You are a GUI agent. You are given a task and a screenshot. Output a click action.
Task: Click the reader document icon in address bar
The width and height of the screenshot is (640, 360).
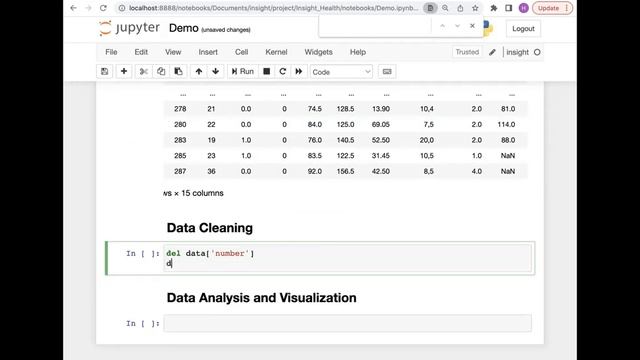tap(430, 8)
